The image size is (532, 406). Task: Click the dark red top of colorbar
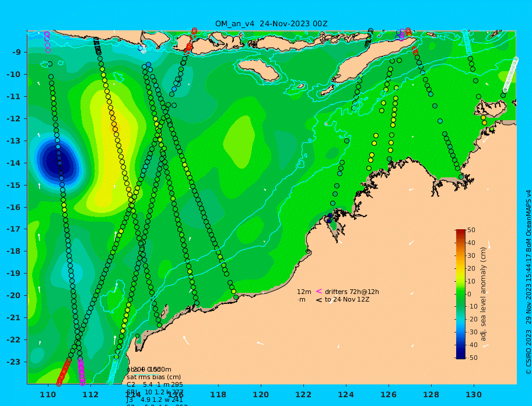(x=460, y=232)
